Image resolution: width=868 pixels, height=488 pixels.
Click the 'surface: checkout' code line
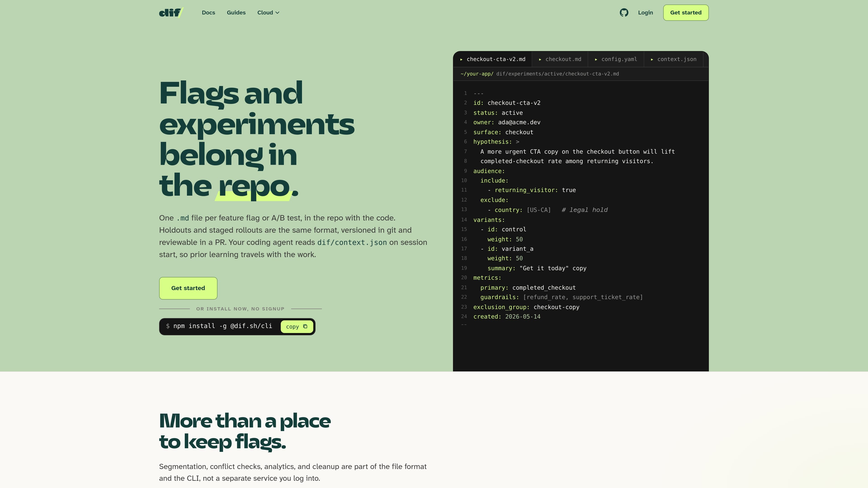(503, 132)
